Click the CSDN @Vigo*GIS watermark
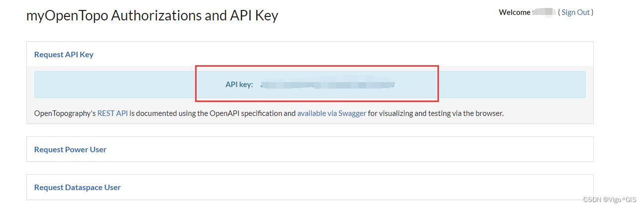Image resolution: width=644 pixels, height=208 pixels. coord(609,200)
